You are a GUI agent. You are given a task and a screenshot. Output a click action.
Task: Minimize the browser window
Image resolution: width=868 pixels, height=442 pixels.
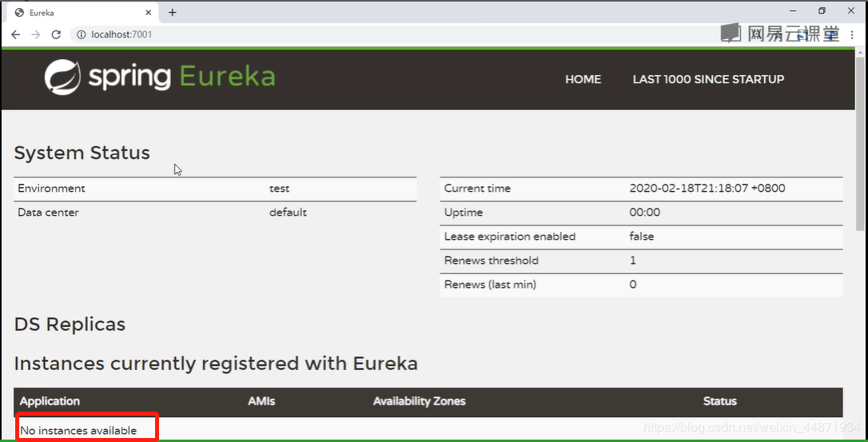pos(793,10)
